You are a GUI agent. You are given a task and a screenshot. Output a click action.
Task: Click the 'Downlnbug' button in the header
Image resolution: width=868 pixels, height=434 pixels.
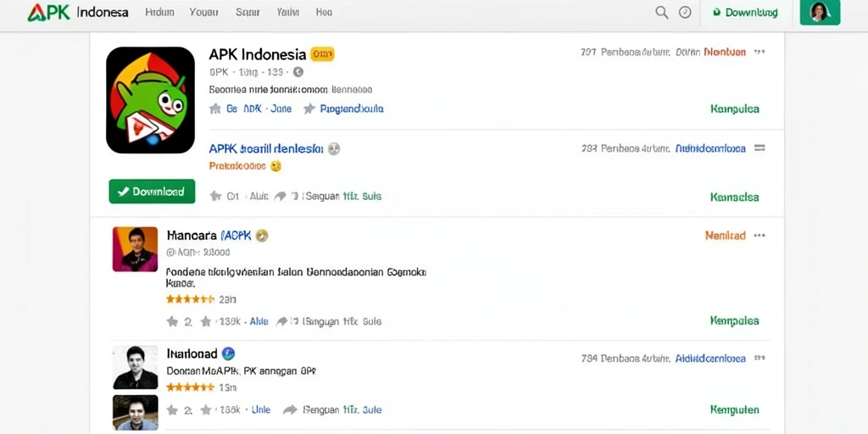click(x=746, y=12)
